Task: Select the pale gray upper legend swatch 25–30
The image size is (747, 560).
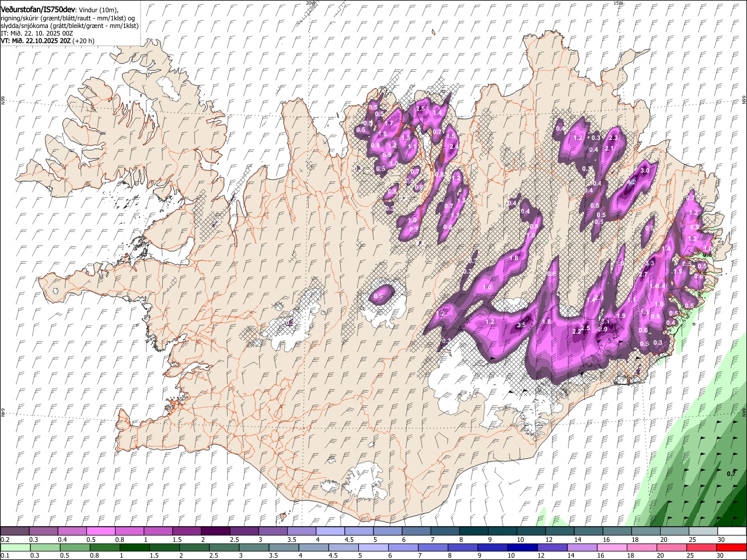Action: (703, 531)
